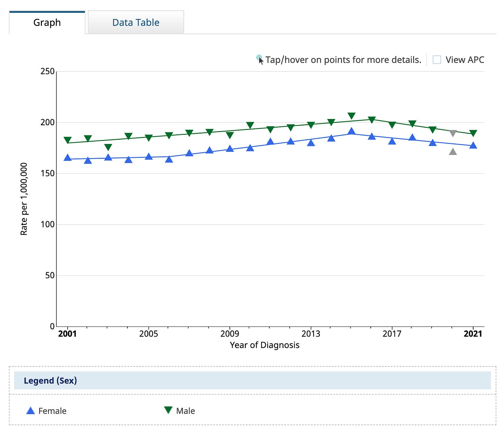Click the Female data point for 2011
504x429 pixels.
tap(270, 142)
